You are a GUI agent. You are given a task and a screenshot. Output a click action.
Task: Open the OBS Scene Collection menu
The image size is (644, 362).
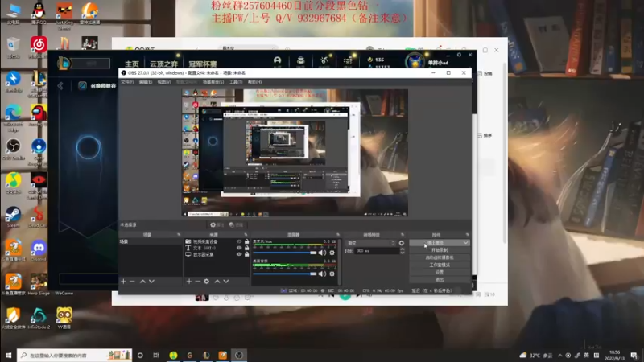point(213,82)
